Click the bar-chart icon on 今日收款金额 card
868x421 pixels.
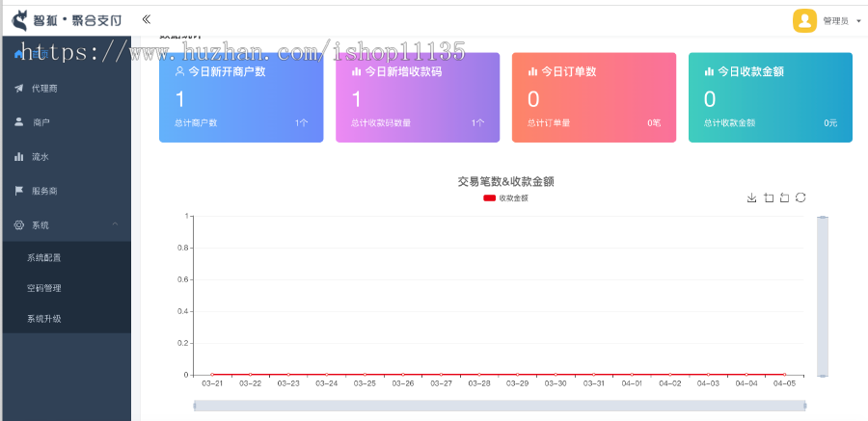coord(709,71)
